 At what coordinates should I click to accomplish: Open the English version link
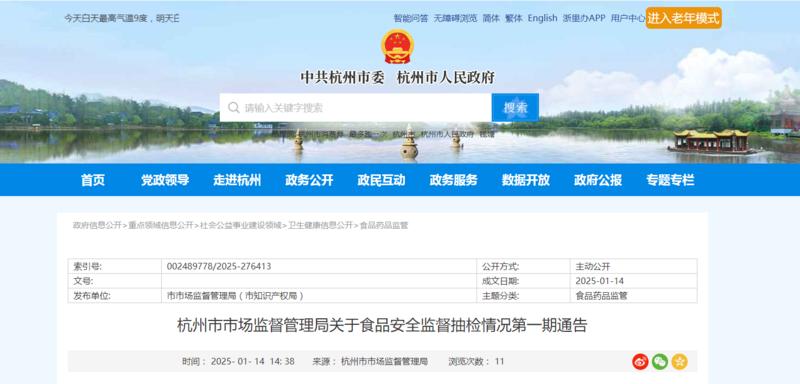(x=542, y=18)
